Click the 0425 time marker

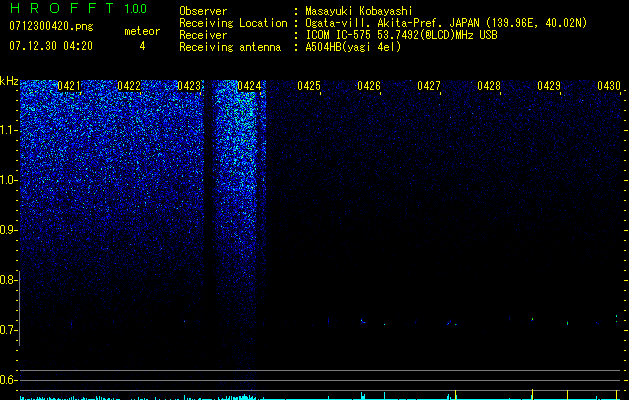pos(309,86)
